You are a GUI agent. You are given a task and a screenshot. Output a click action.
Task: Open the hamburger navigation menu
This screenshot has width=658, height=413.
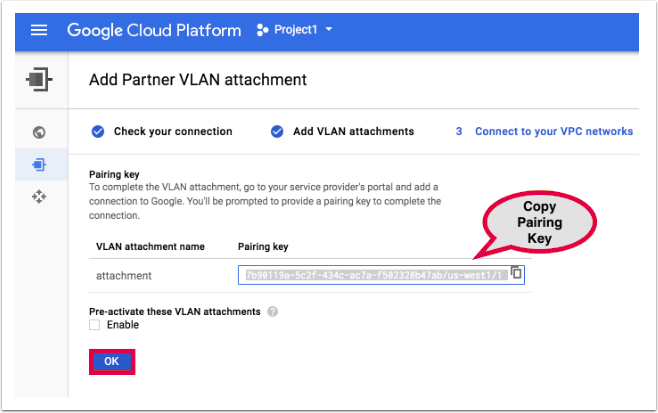40,30
